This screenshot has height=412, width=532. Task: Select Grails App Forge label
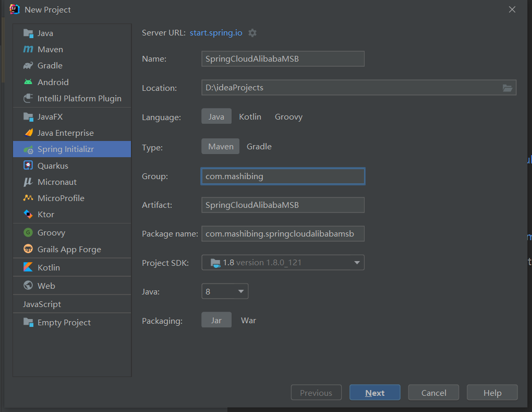pyautogui.click(x=69, y=249)
